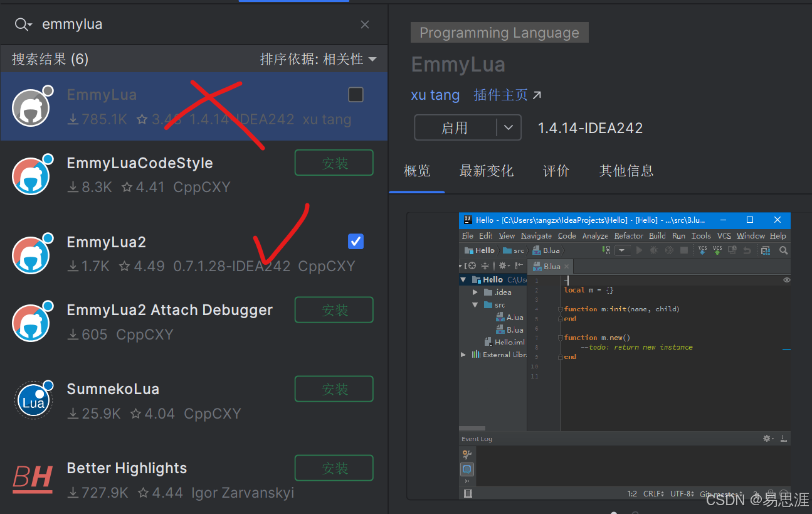Viewport: 812px width, 514px height.
Task: Open the xu tang vendor link
Action: pos(435,95)
